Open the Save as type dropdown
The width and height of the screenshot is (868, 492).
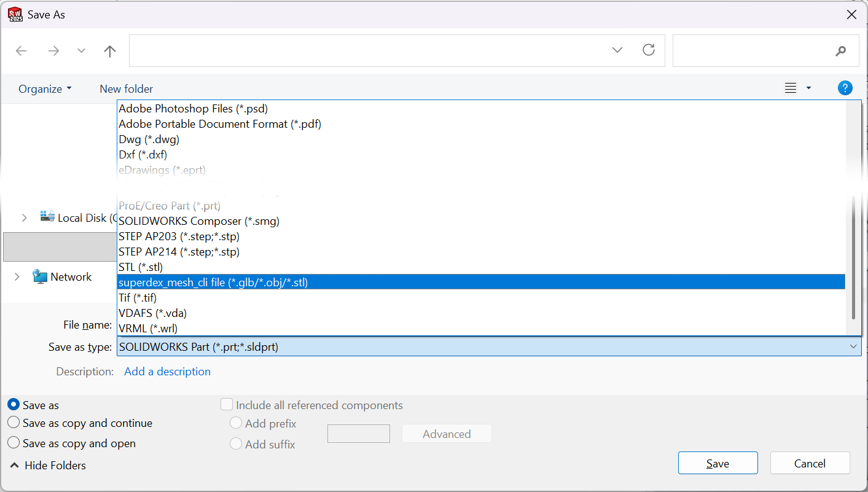coord(489,347)
